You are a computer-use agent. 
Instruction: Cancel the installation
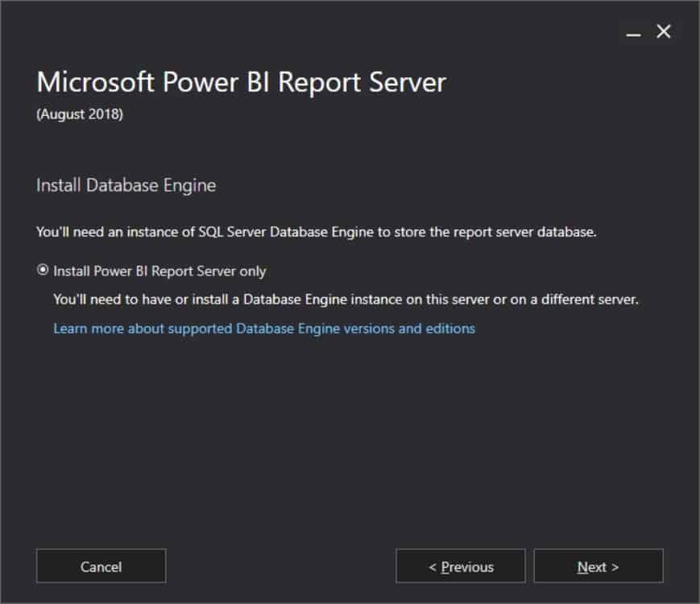(101, 566)
